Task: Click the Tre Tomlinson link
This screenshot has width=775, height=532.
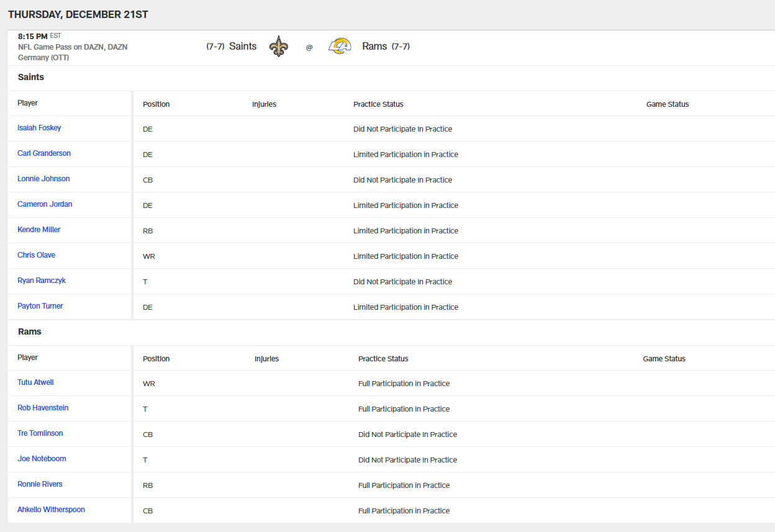Action: [x=40, y=433]
